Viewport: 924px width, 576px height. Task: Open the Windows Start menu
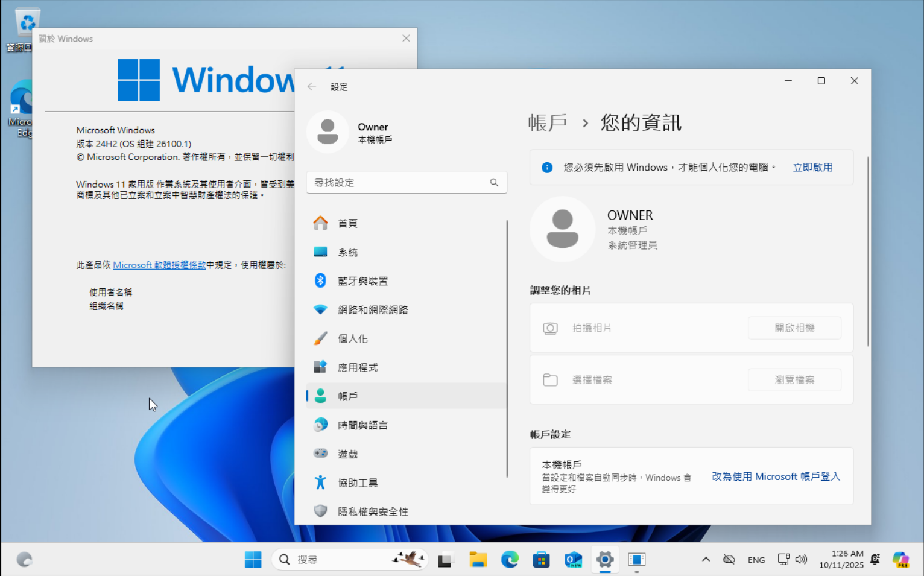pyautogui.click(x=253, y=560)
